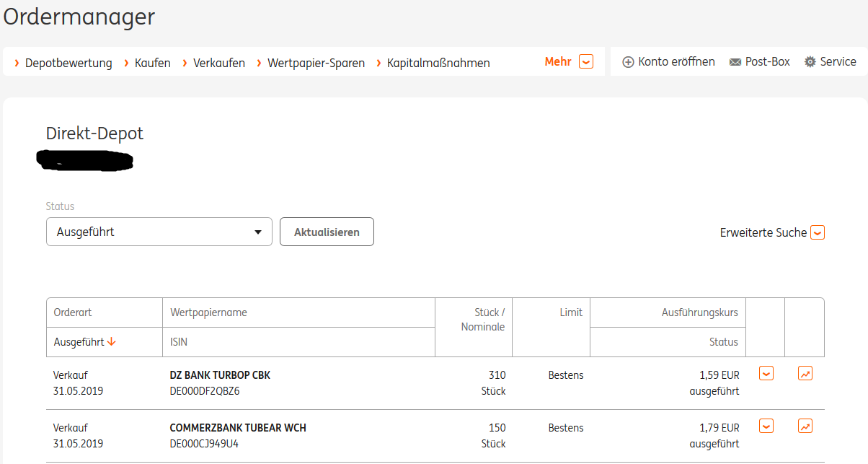Click the sort arrow next to Ausgeführt
This screenshot has width=868, height=464.
click(x=112, y=342)
